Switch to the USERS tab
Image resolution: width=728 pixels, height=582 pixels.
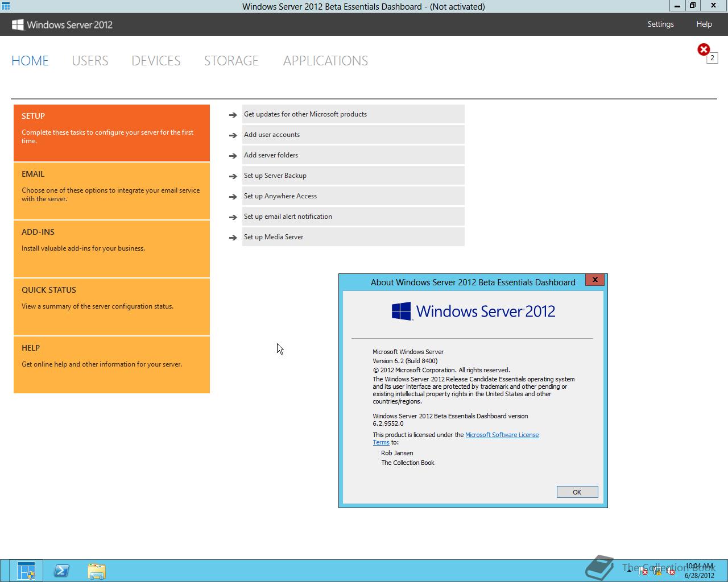90,61
